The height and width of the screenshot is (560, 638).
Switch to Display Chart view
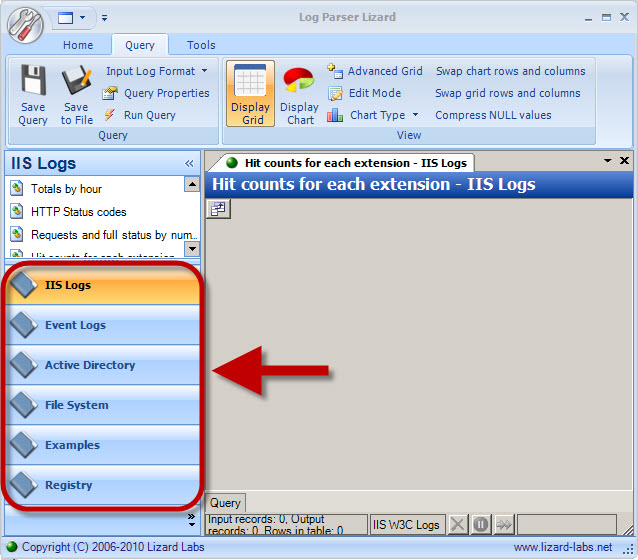coord(299,96)
